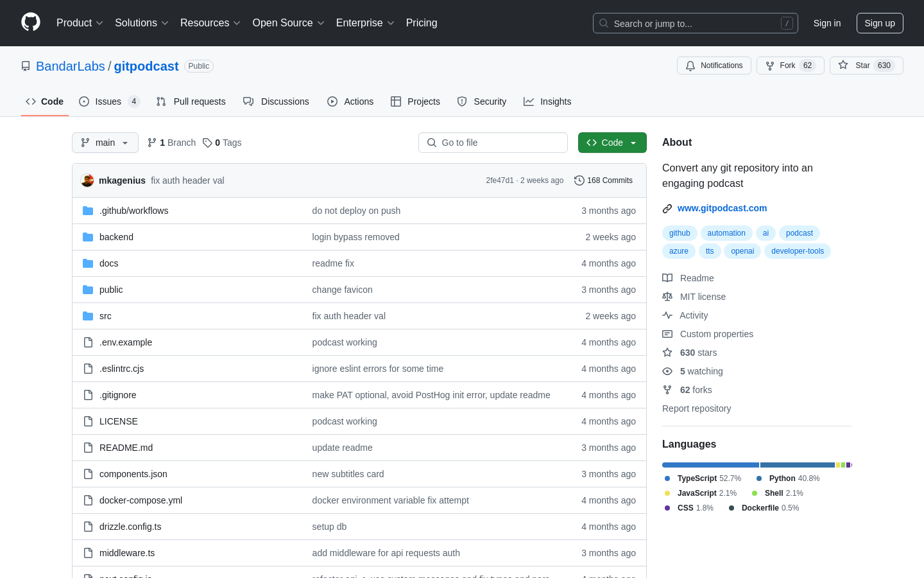Screen dimensions: 924x578
Task: Open the Solutions dropdown menu
Action: [142, 23]
